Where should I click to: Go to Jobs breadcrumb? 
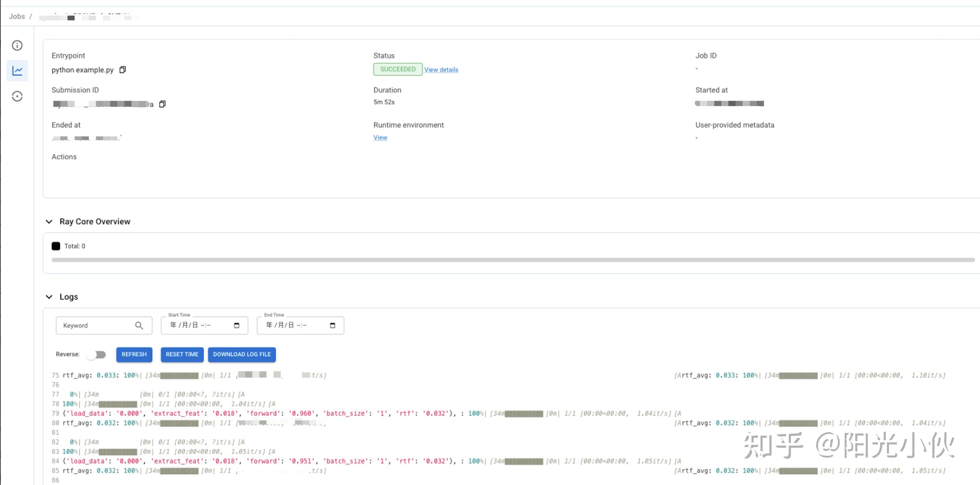(17, 16)
